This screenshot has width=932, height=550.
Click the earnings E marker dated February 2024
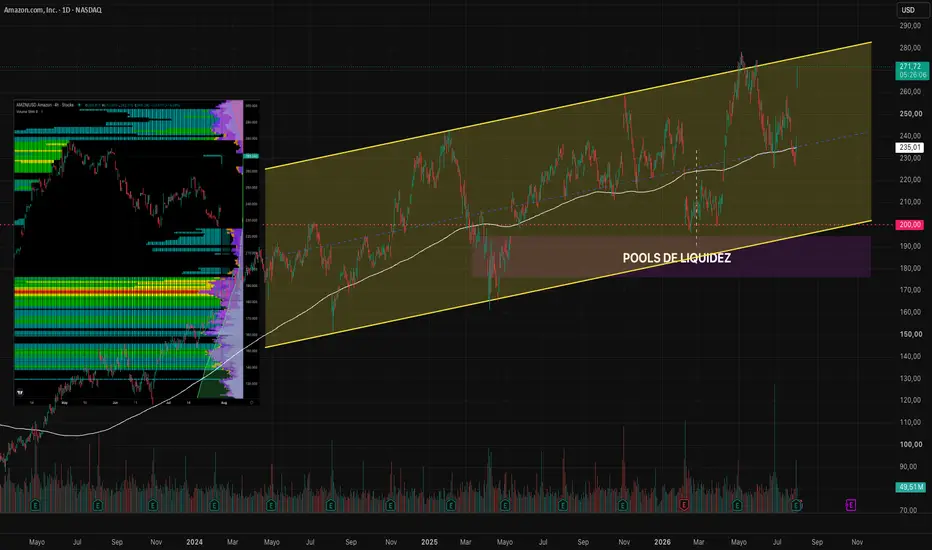(214, 505)
